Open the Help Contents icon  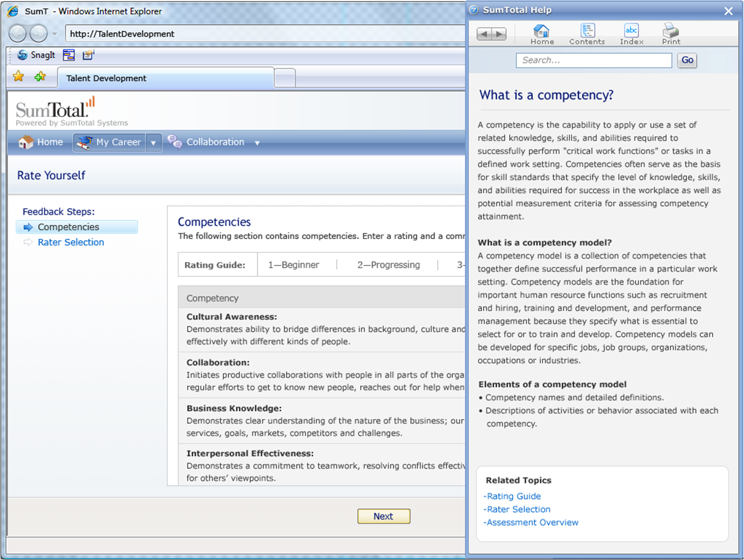click(x=587, y=34)
